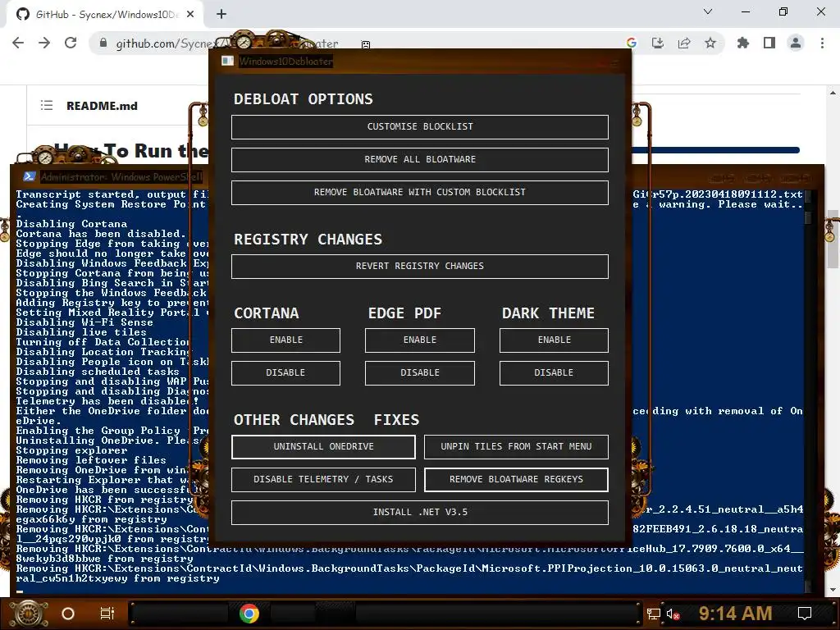
Task: Open README.md outline list icon
Action: tap(47, 106)
